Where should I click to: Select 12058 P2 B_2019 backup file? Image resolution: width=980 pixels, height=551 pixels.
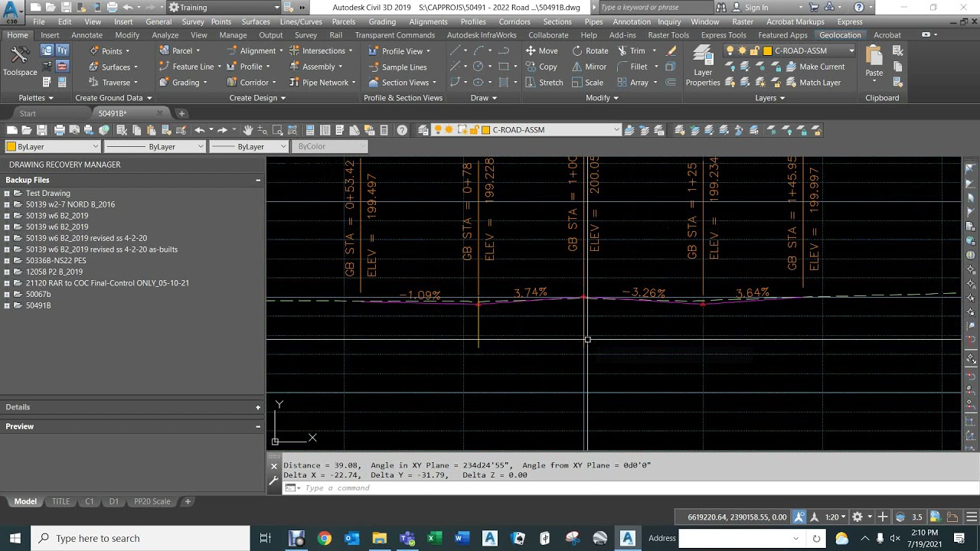[54, 272]
